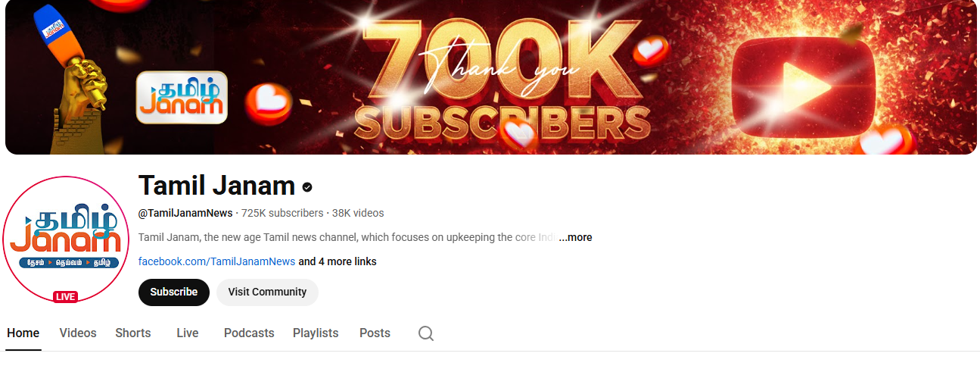View the Podcasts tab
Screen dimensions: 980x369
point(249,333)
